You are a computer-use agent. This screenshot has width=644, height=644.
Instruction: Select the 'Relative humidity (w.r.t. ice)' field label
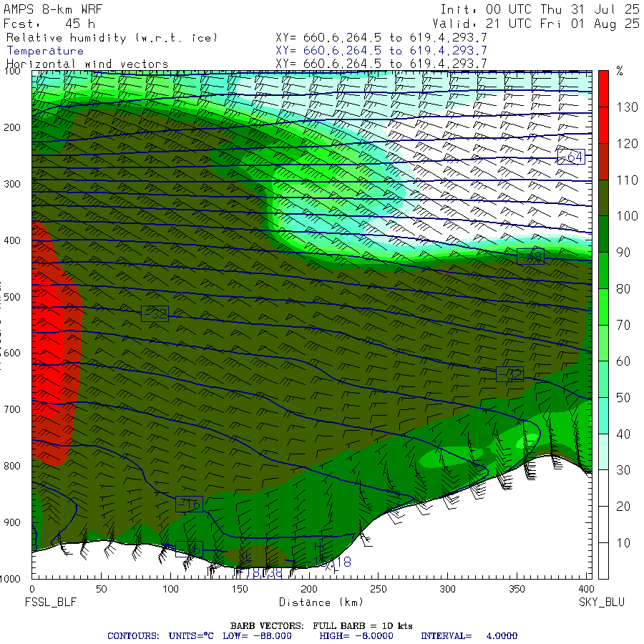(112, 38)
